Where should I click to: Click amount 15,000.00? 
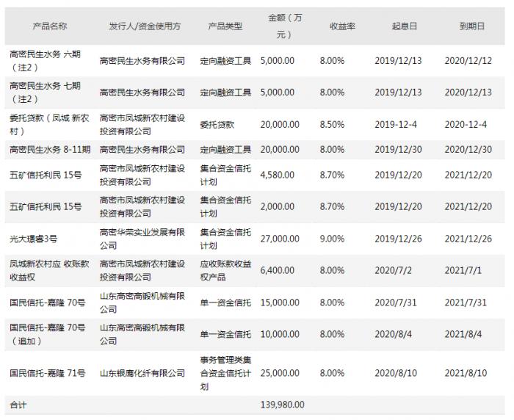(x=280, y=303)
